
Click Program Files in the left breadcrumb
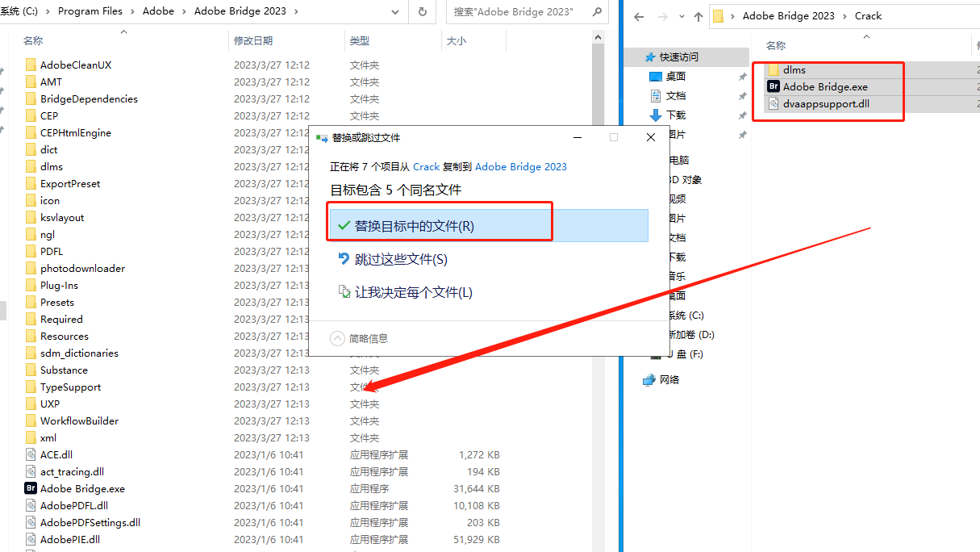(x=91, y=11)
